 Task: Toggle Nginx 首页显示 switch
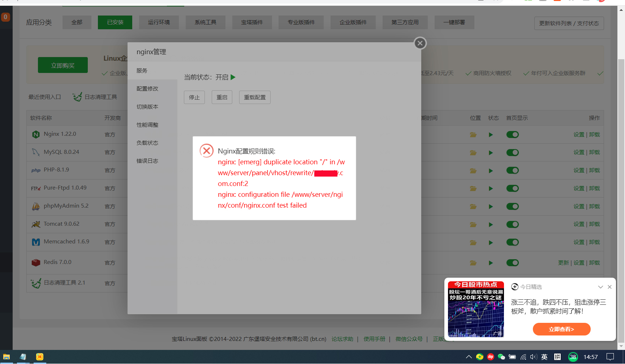point(512,135)
